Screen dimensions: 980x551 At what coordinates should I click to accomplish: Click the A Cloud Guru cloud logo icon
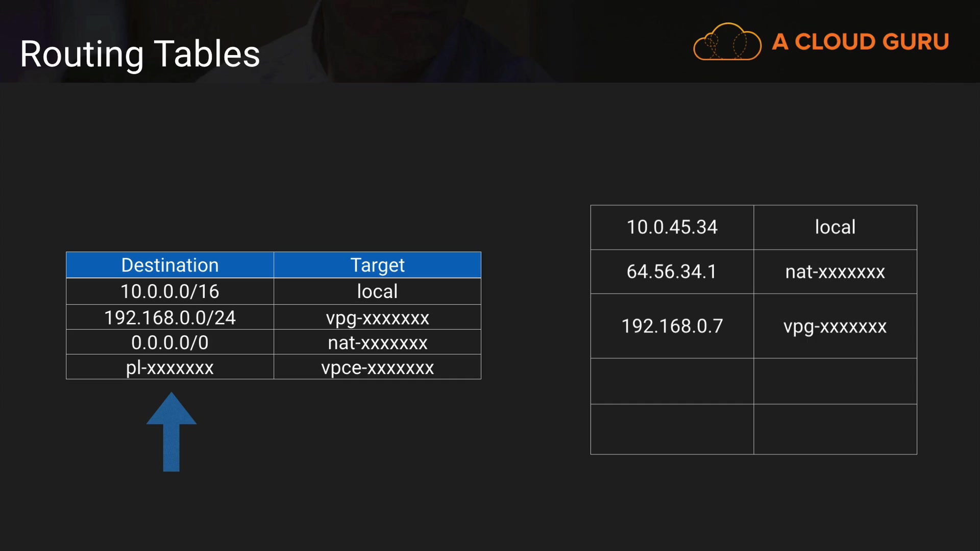point(727,42)
